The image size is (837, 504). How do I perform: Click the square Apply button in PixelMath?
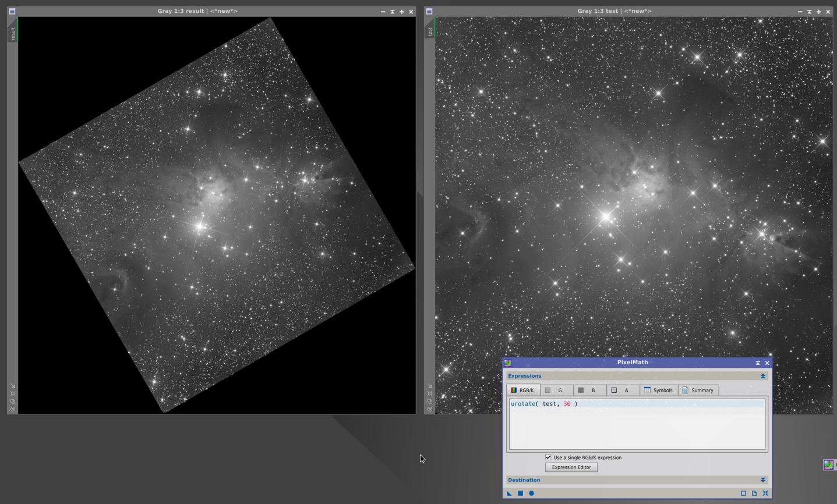tap(520, 494)
